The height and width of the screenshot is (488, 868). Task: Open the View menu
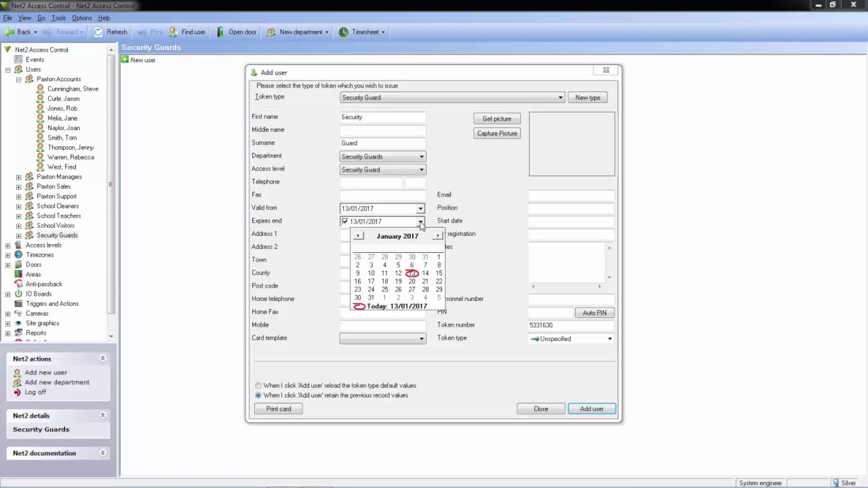coord(24,18)
